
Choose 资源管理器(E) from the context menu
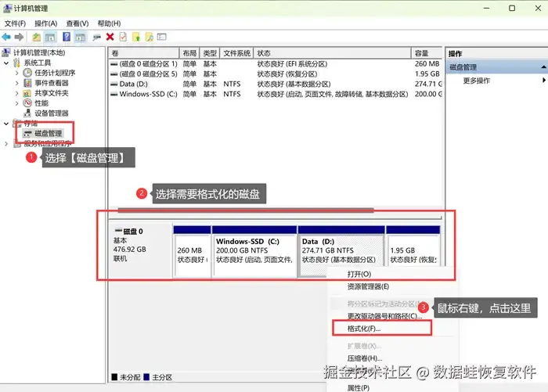click(368, 286)
